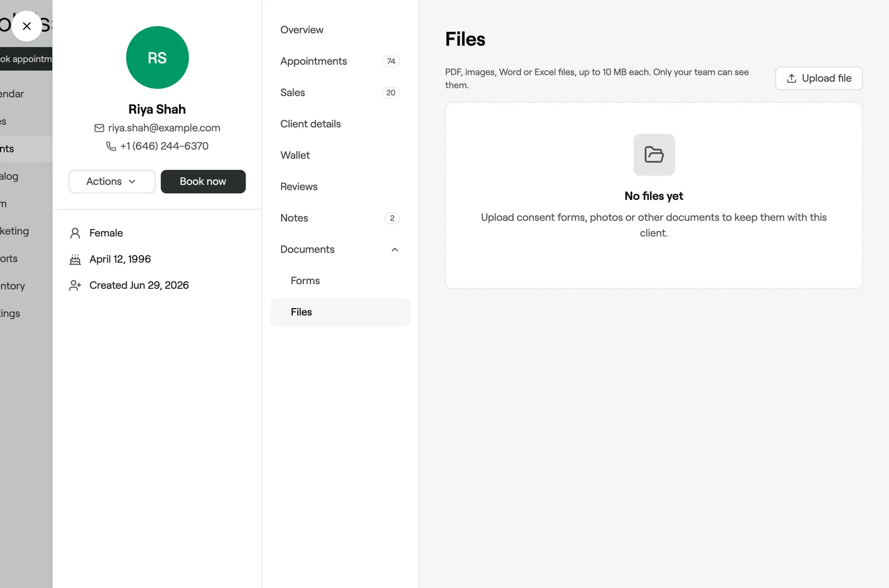The width and height of the screenshot is (889, 588).
Task: Open the Sales section
Action: [x=340, y=93]
